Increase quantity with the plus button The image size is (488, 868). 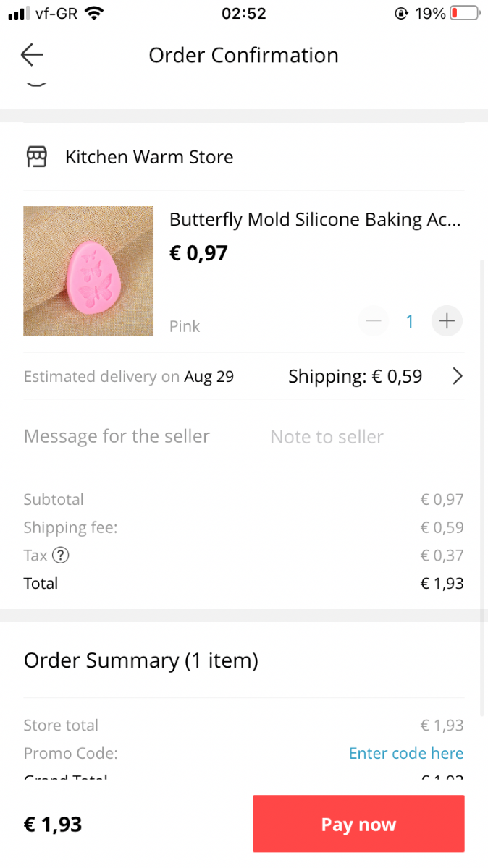click(x=447, y=320)
